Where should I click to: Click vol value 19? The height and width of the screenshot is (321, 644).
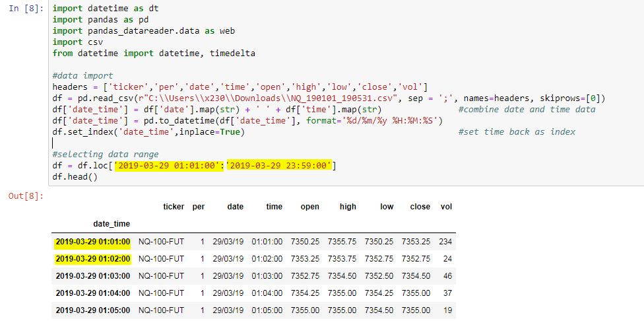pyautogui.click(x=447, y=310)
